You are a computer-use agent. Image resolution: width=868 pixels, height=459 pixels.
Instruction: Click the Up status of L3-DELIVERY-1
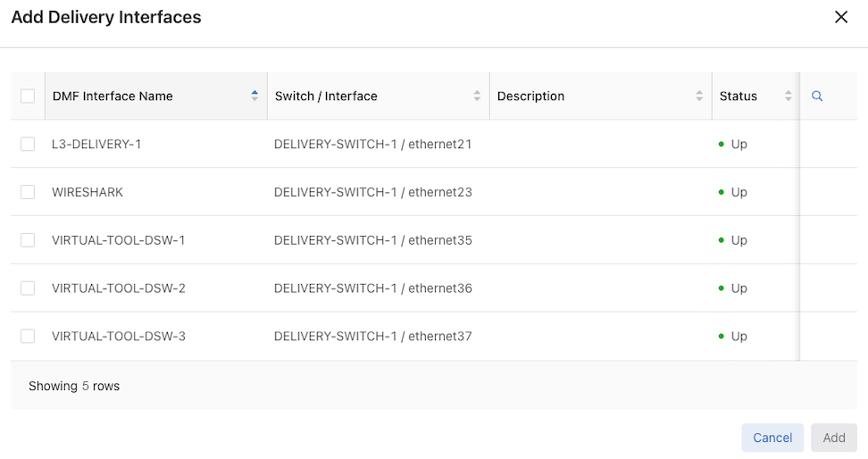(739, 144)
